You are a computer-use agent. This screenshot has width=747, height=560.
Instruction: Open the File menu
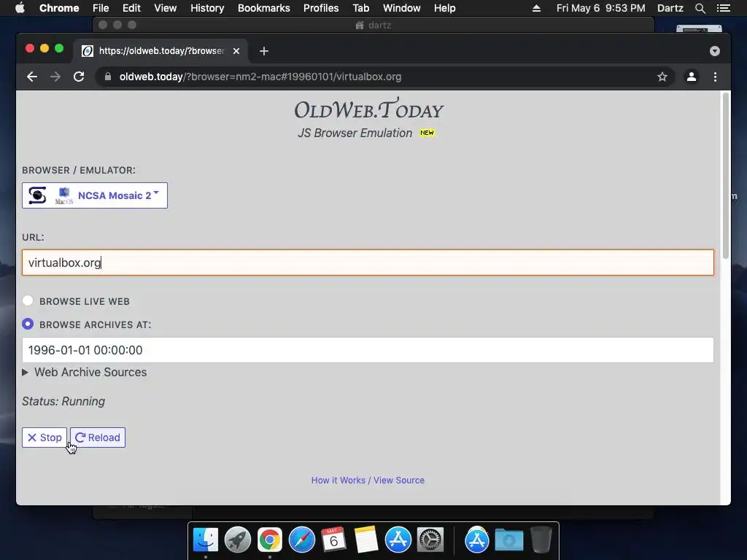point(101,8)
